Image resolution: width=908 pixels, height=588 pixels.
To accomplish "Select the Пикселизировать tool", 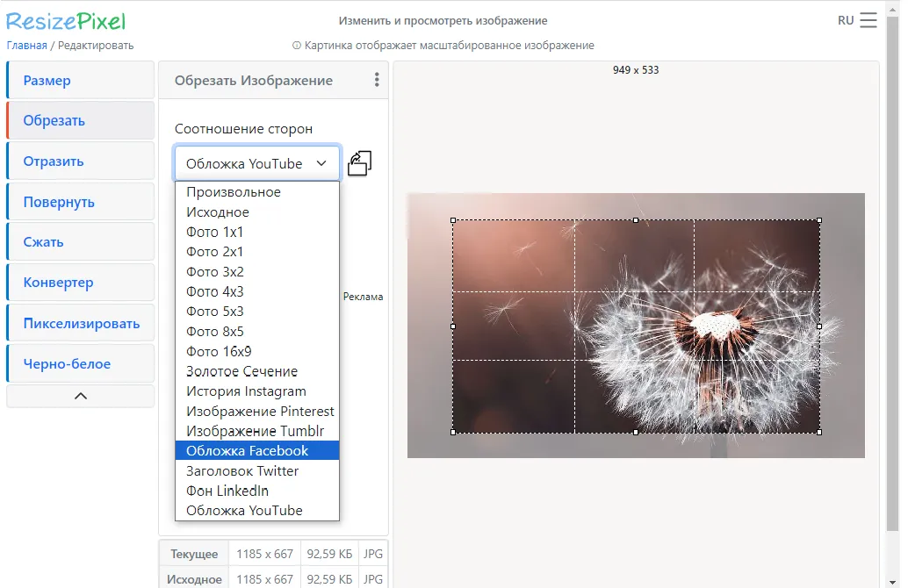I will pos(80,322).
